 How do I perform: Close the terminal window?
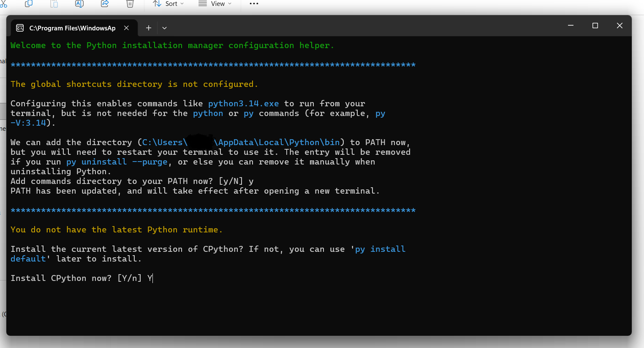620,26
